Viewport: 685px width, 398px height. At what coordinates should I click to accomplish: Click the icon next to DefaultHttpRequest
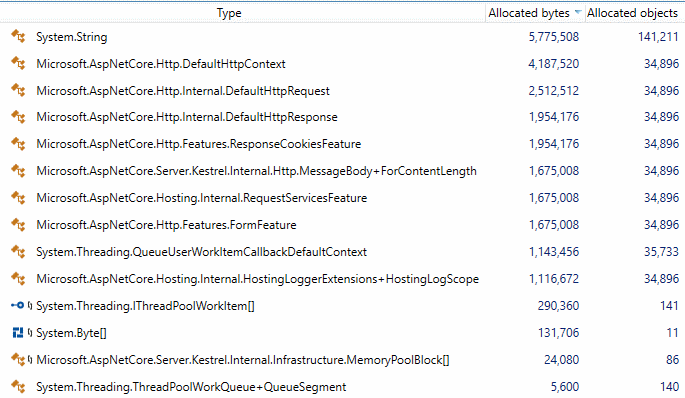18,91
